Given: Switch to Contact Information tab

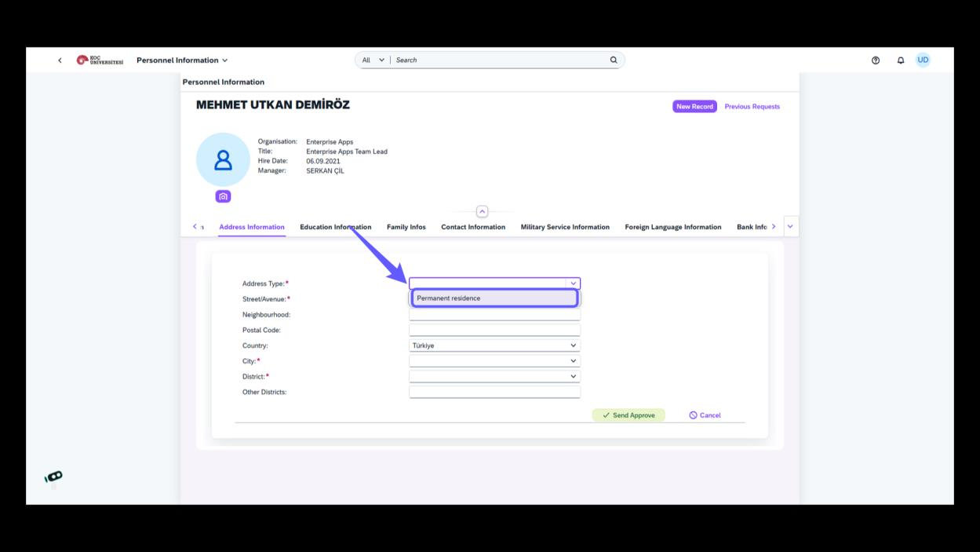Looking at the screenshot, I should [473, 227].
